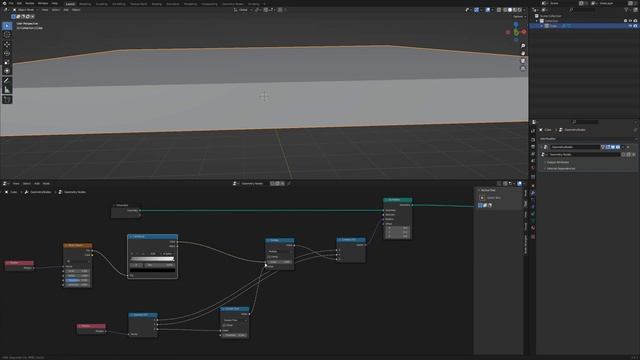Select the Set Position node header
Image resolution: width=640 pixels, height=360 pixels.
click(397, 200)
